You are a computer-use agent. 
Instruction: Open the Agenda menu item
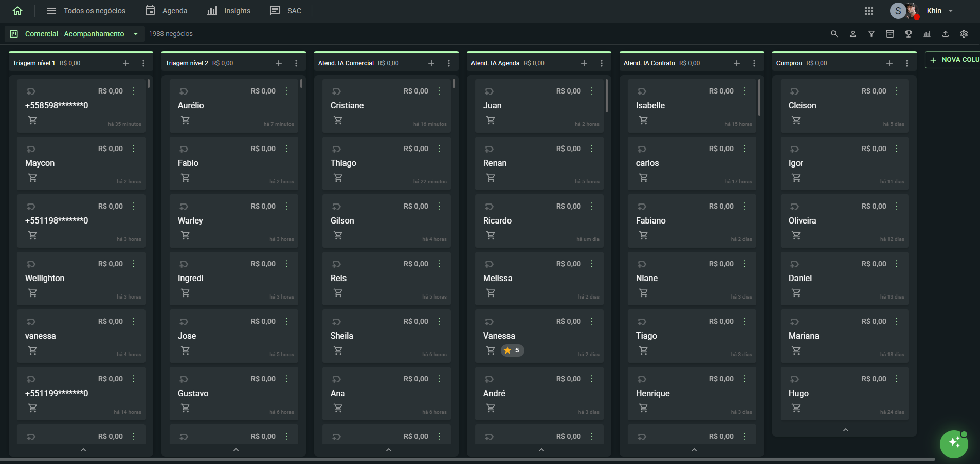(167, 11)
